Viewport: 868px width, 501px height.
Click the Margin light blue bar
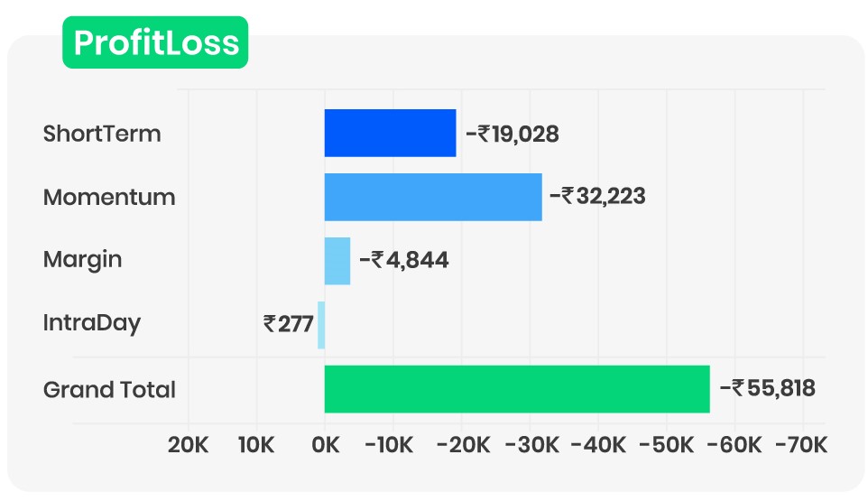click(337, 261)
